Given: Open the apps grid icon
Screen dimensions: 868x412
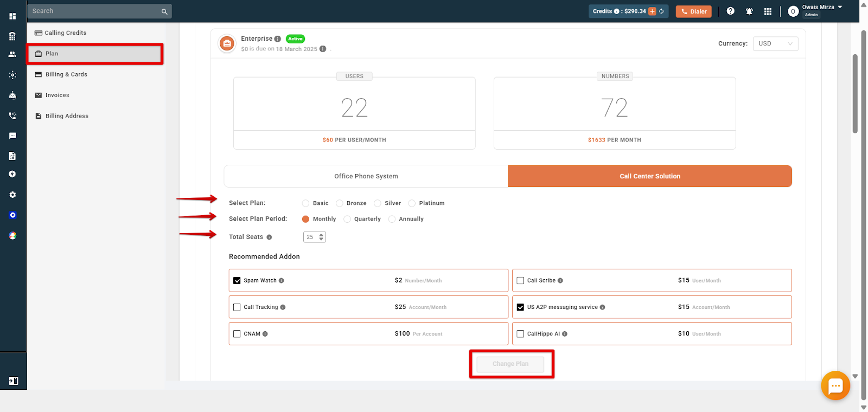Looking at the screenshot, I should point(768,11).
